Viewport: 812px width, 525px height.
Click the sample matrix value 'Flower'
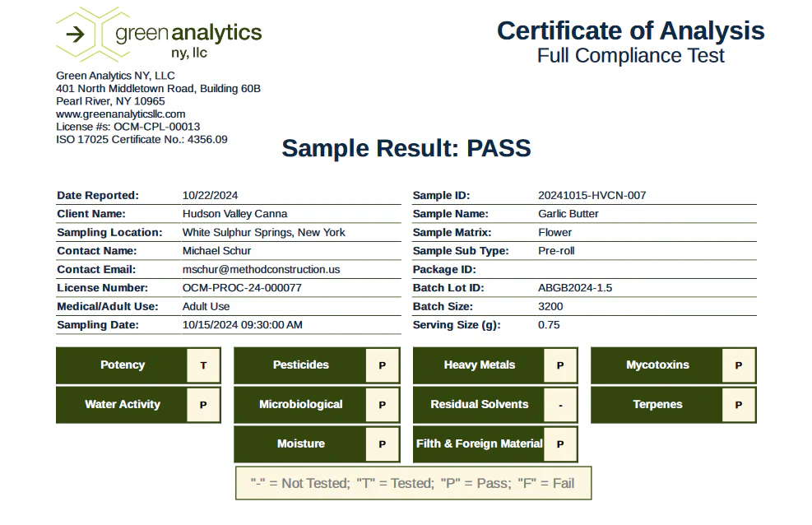pos(554,233)
